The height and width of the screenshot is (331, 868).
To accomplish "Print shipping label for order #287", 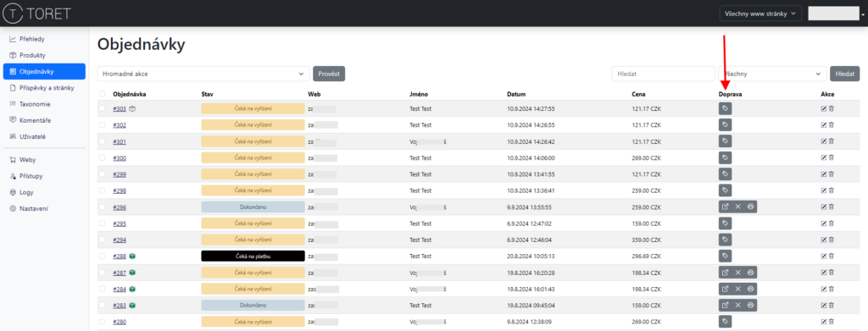I will pyautogui.click(x=750, y=273).
